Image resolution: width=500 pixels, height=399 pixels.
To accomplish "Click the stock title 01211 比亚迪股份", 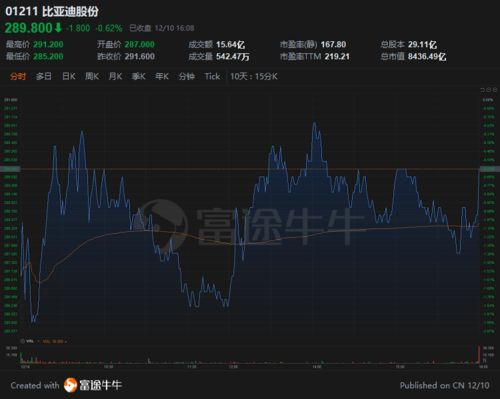I will (x=52, y=11).
